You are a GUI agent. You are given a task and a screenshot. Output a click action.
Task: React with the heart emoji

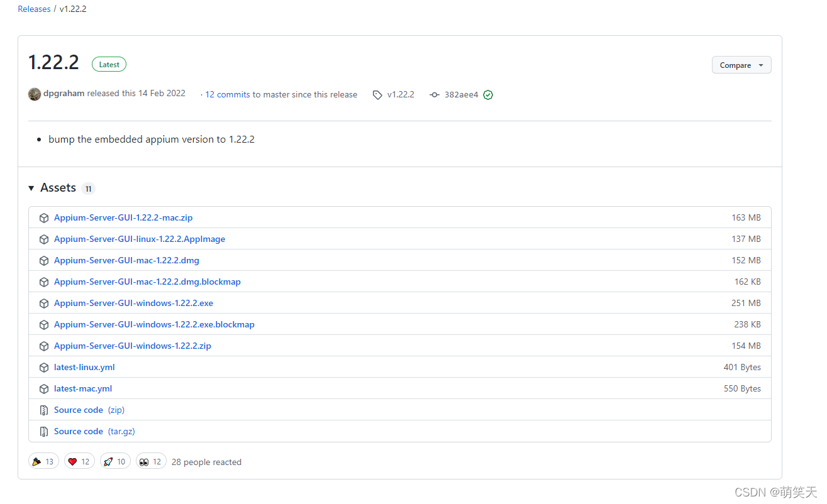click(x=80, y=461)
